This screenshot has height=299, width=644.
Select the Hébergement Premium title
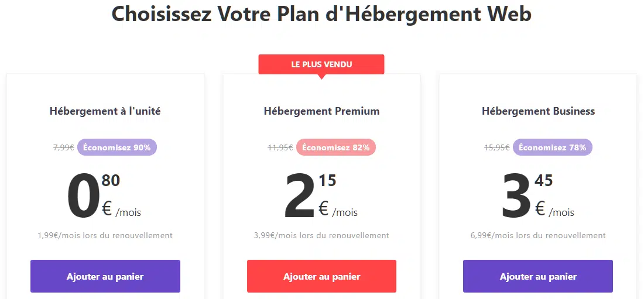pyautogui.click(x=321, y=111)
